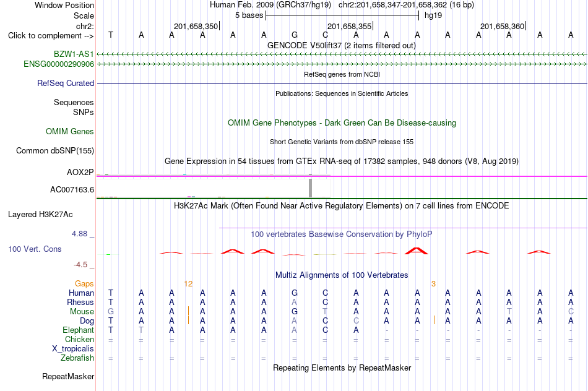Viewport: 588px width, 391px height.
Task: Click the SNPs track label
Action: pos(84,112)
